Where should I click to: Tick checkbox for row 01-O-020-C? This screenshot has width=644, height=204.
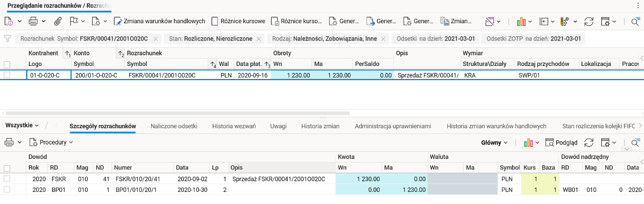pos(7,75)
